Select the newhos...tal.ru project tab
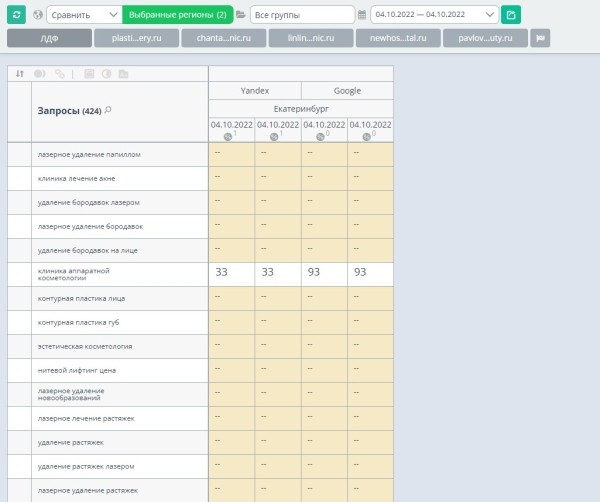600x502 pixels. click(398, 38)
